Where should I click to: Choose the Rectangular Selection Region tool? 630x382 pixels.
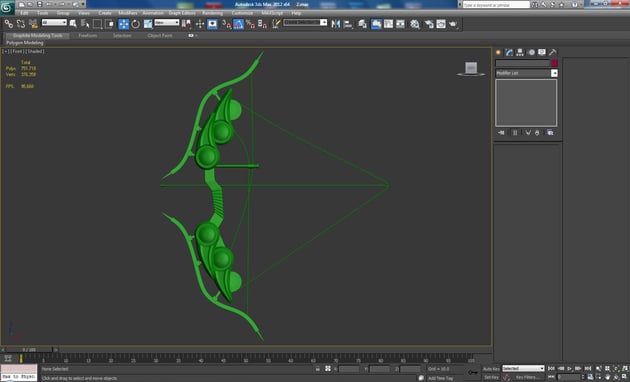97,24
